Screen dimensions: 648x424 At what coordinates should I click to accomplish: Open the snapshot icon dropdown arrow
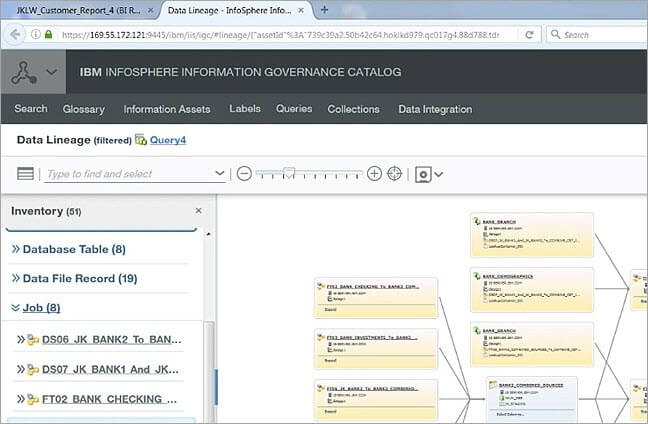(438, 174)
